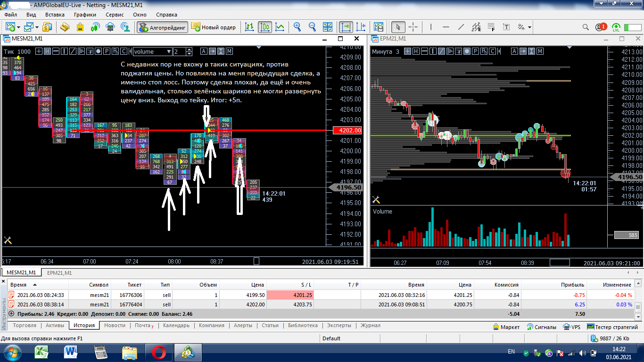Viewport: 644px width, 362px height.
Task: Open the Сигналы link
Action: pos(541,327)
